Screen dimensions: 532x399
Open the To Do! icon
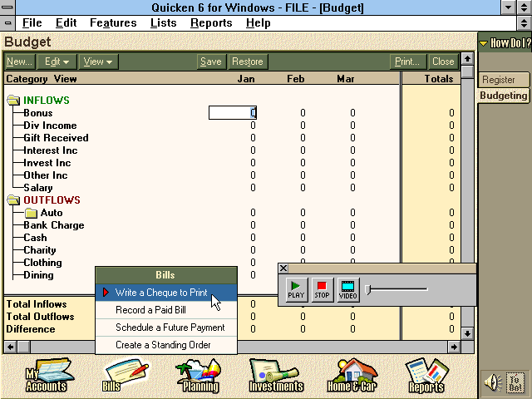click(x=515, y=382)
